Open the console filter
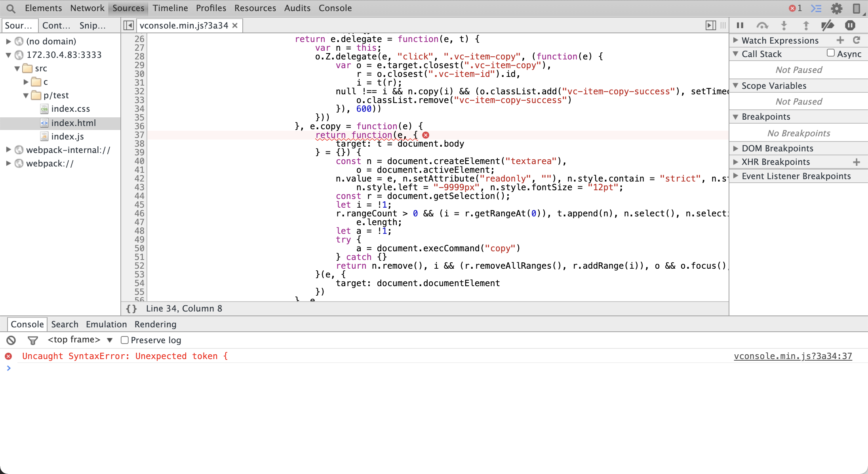868x474 pixels. click(x=32, y=340)
